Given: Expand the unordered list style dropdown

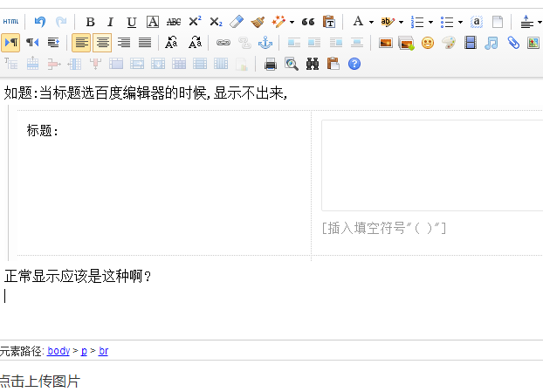Looking at the screenshot, I should click(460, 22).
